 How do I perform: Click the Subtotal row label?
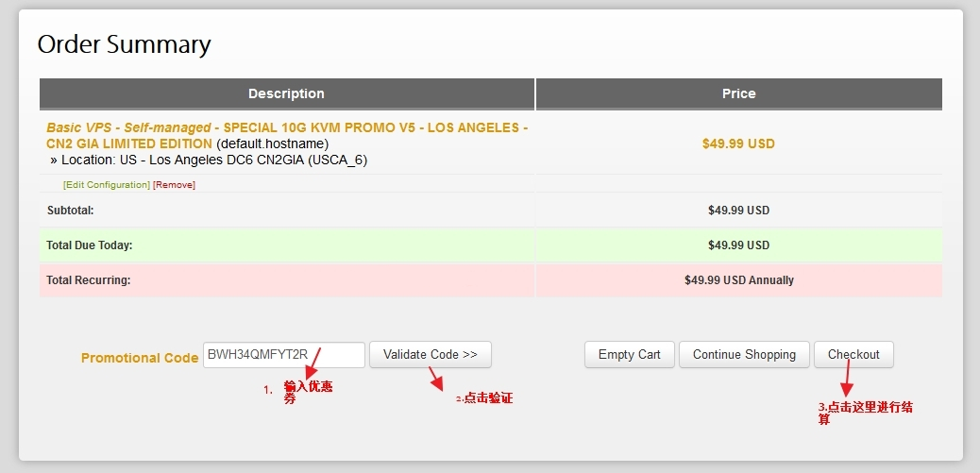(x=70, y=211)
